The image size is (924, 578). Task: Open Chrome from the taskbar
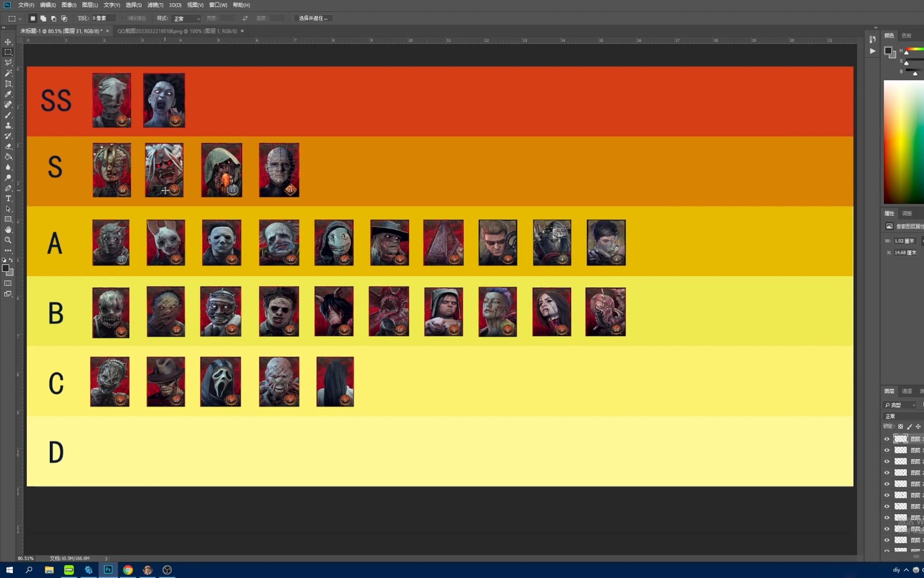coord(128,570)
